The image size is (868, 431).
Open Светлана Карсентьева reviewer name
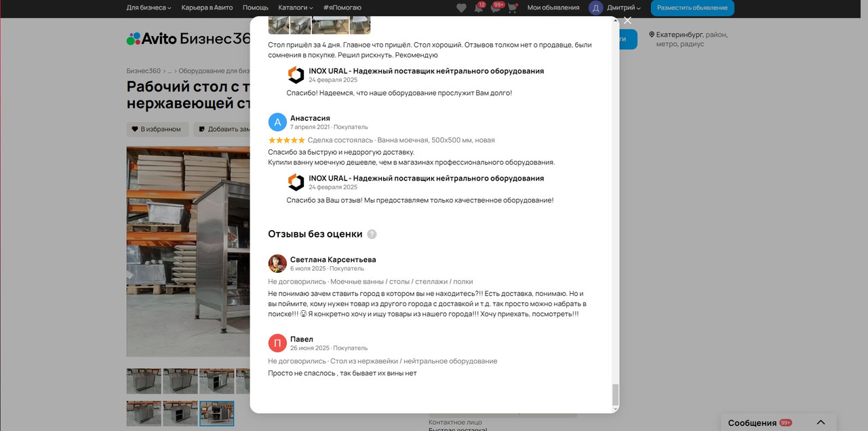[x=333, y=259]
